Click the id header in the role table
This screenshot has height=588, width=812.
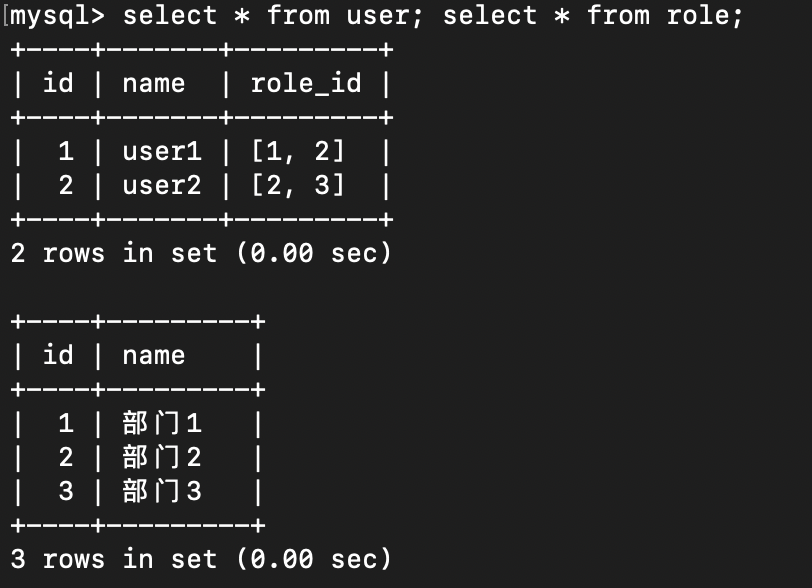[58, 355]
